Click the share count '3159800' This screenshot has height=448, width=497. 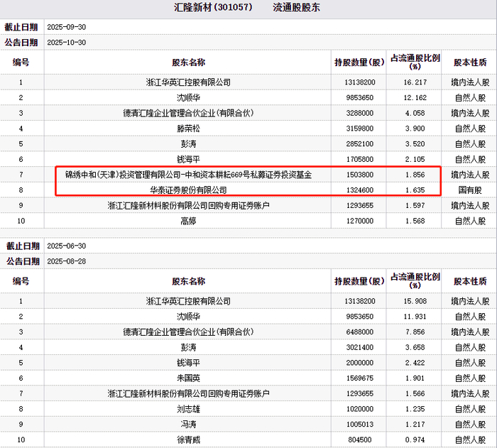(360, 129)
